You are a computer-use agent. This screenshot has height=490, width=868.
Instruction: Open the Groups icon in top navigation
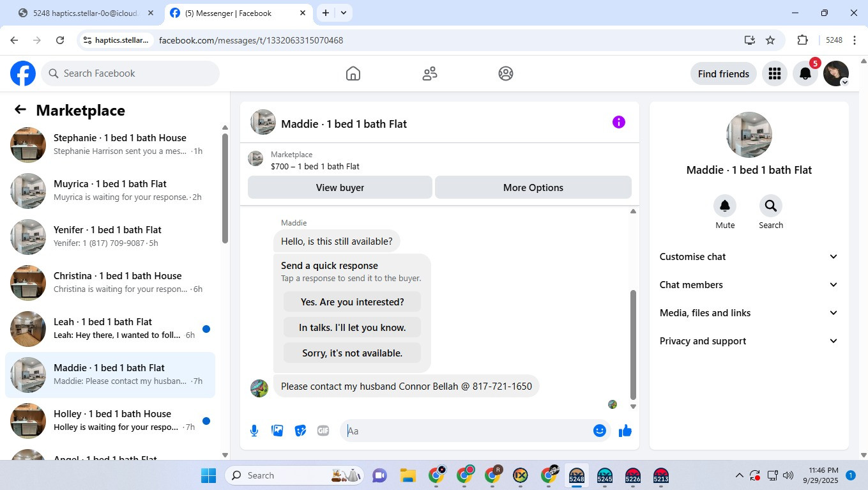coord(506,73)
